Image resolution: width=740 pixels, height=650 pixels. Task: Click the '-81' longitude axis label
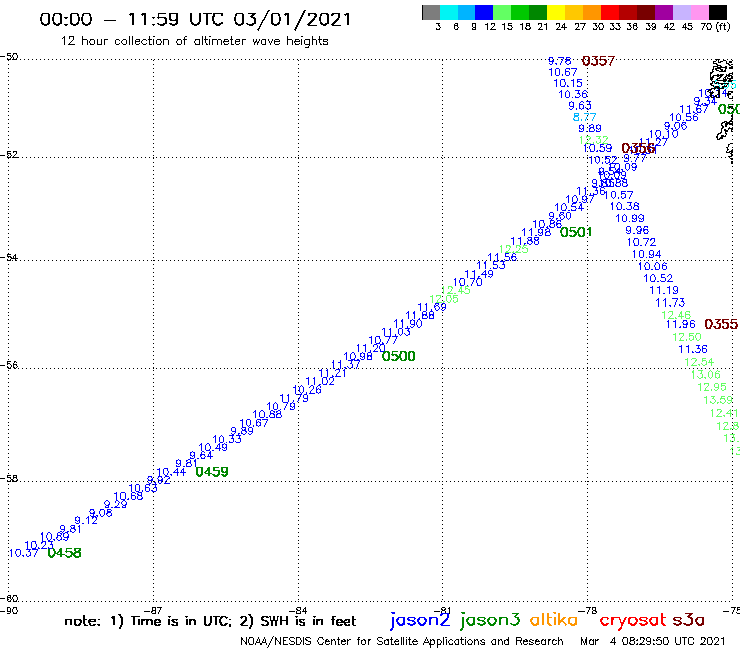tap(443, 610)
